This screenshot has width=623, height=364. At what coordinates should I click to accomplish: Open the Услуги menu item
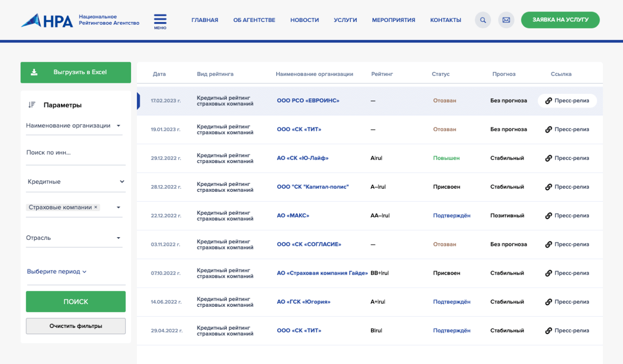tap(345, 20)
